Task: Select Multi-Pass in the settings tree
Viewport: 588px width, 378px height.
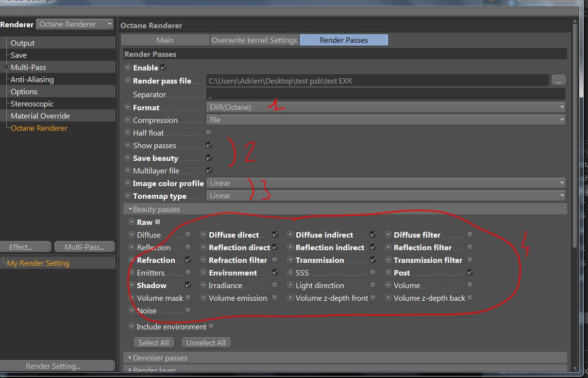Action: (28, 67)
